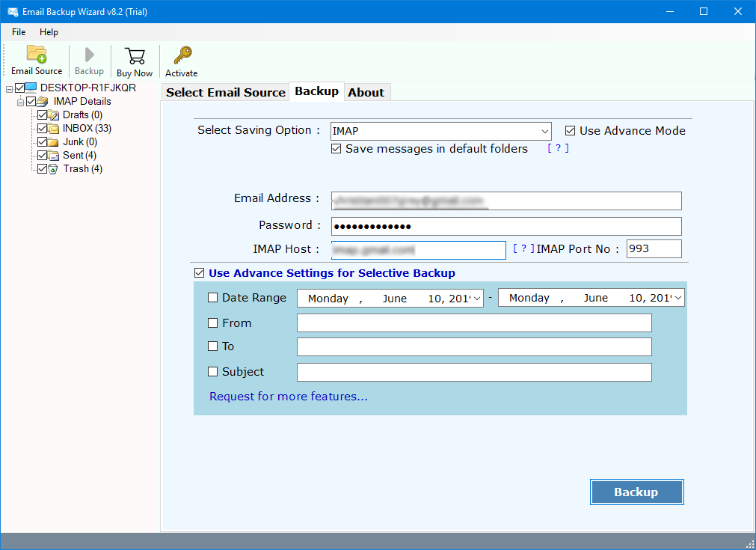The image size is (756, 550).
Task: Collapse the DESKTOP-R1FJKQR tree node
Action: coord(9,88)
